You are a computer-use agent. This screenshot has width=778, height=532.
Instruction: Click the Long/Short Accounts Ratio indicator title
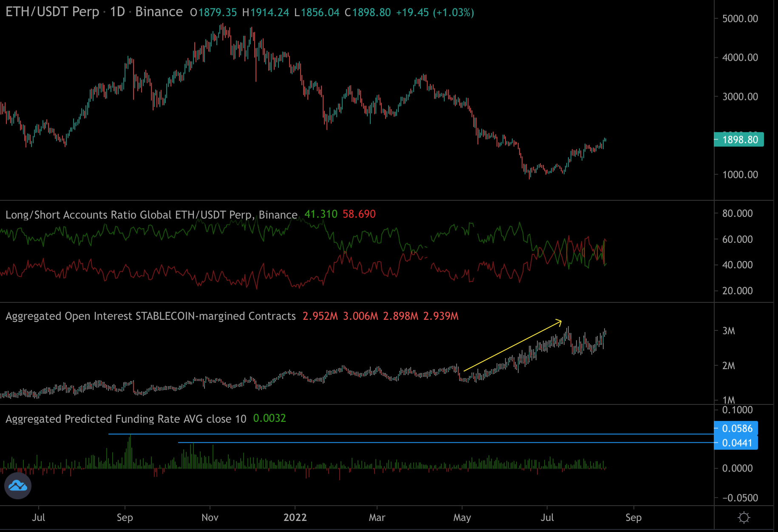(x=151, y=215)
